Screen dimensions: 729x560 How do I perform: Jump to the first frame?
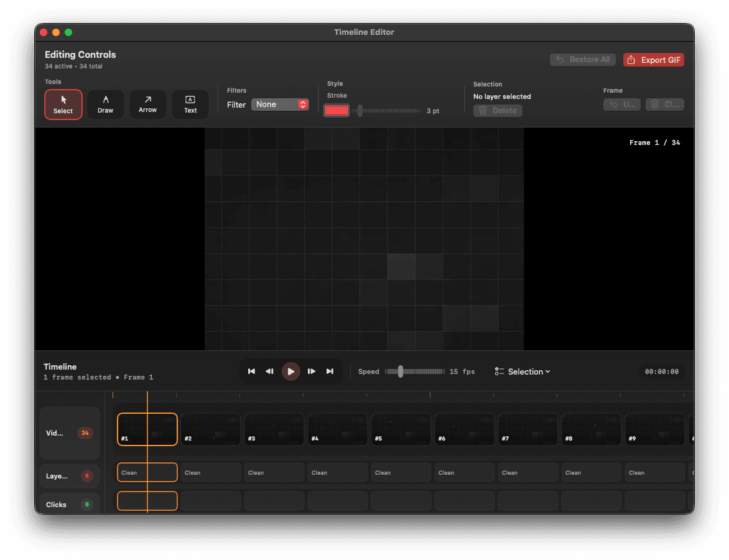(x=251, y=371)
